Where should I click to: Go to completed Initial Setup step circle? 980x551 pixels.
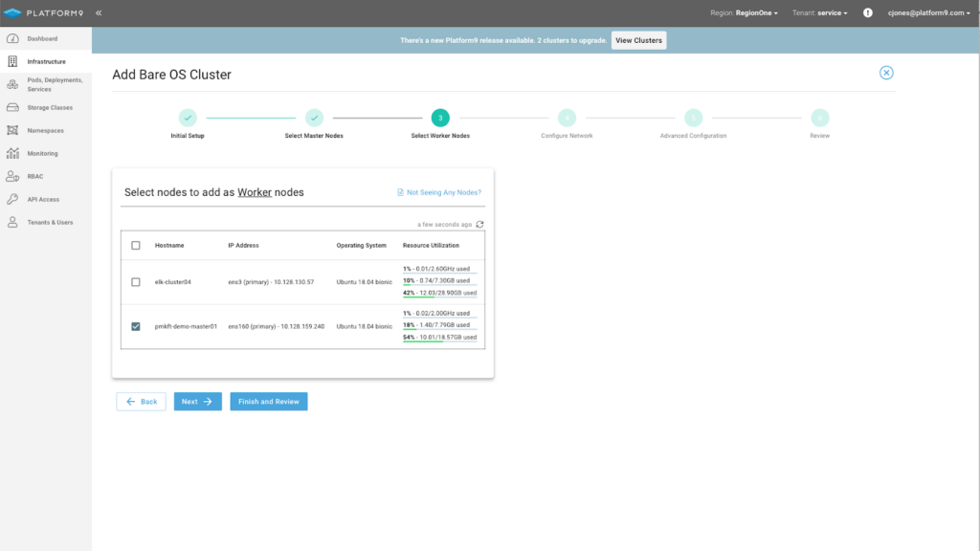(x=188, y=118)
